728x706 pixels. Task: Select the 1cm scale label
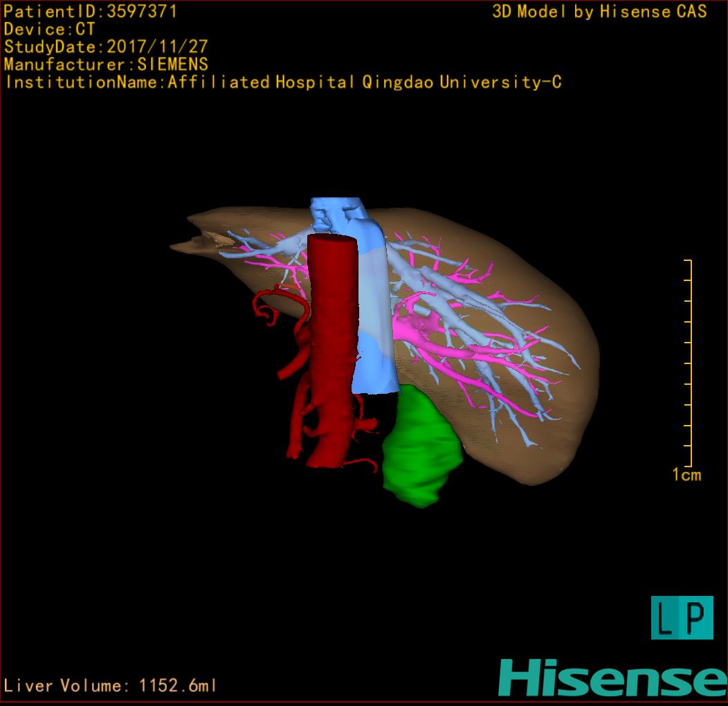click(686, 475)
